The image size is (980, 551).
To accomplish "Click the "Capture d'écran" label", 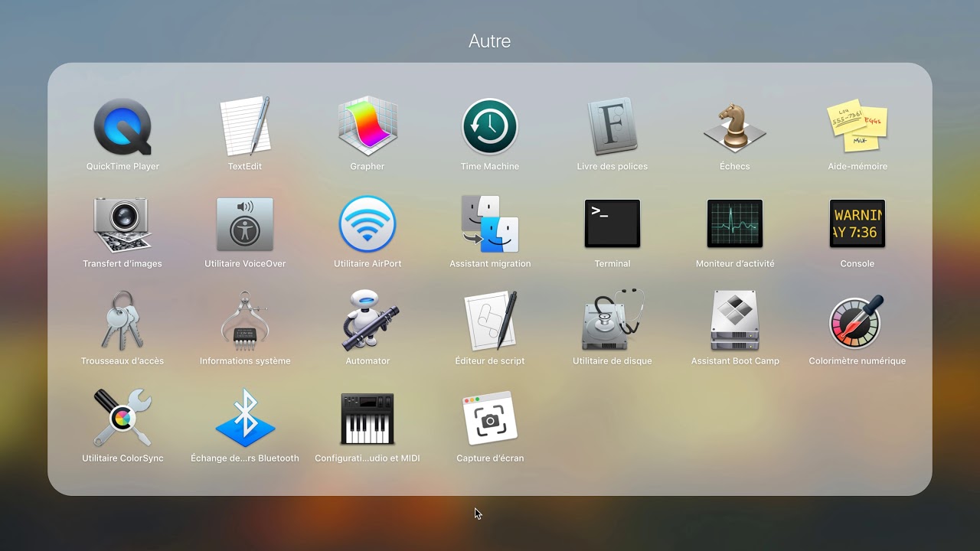I will (490, 458).
